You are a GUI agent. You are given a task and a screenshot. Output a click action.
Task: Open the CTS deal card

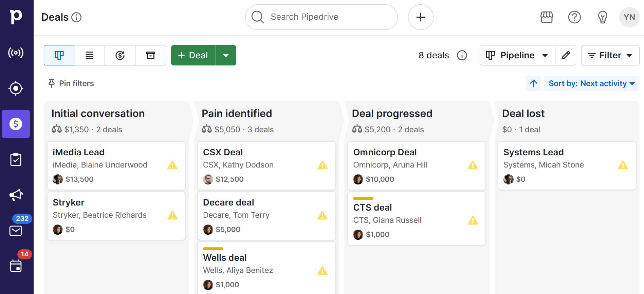click(x=417, y=218)
